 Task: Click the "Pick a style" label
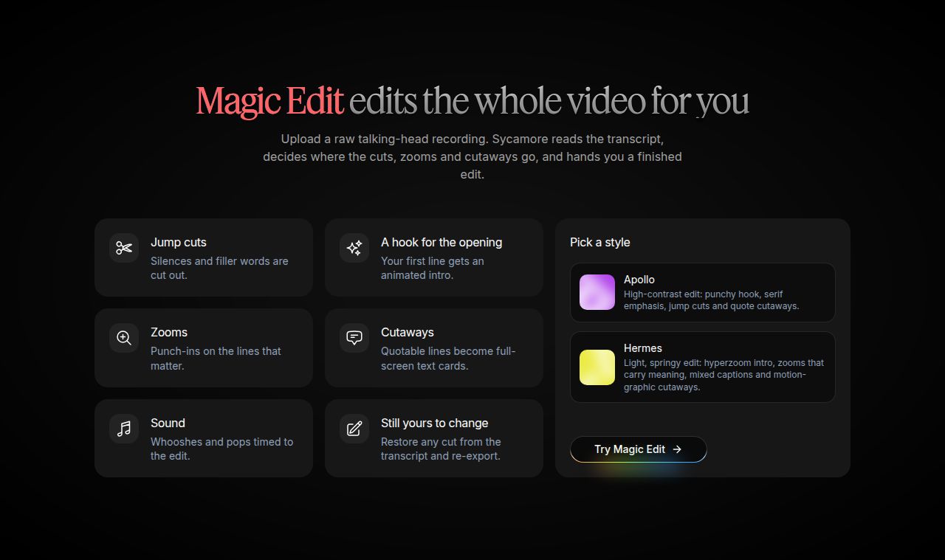[600, 242]
